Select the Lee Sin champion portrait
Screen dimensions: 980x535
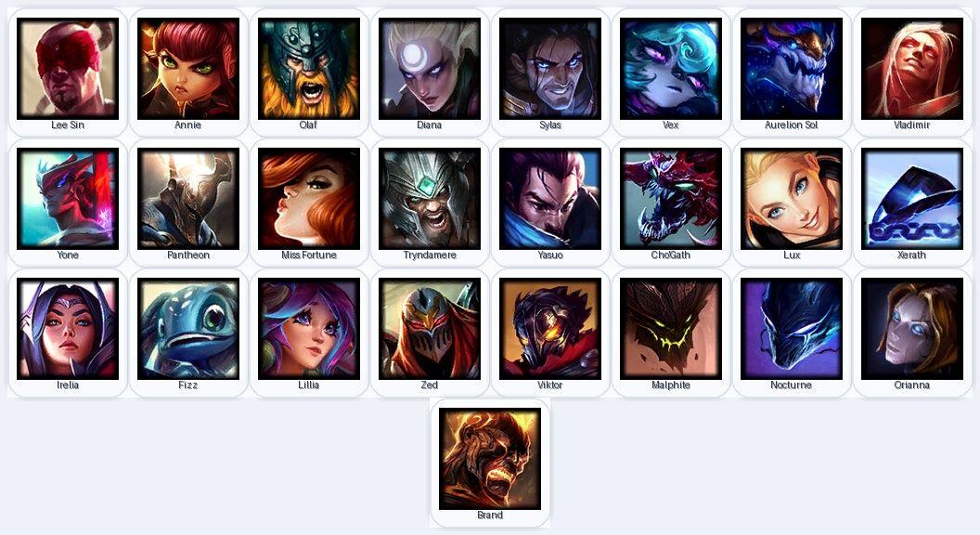tap(68, 69)
